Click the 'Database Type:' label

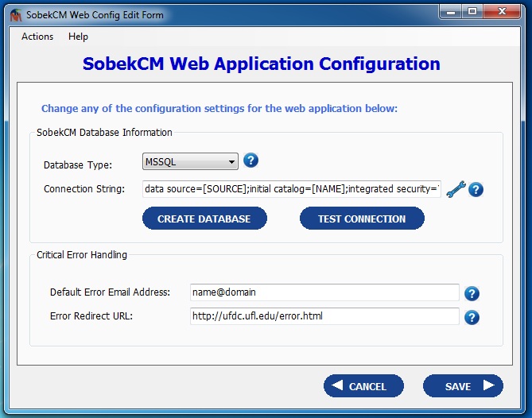78,165
